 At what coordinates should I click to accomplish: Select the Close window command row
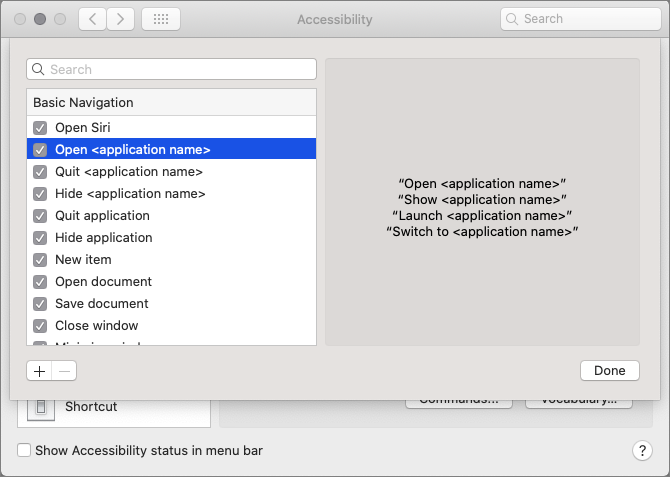97,326
